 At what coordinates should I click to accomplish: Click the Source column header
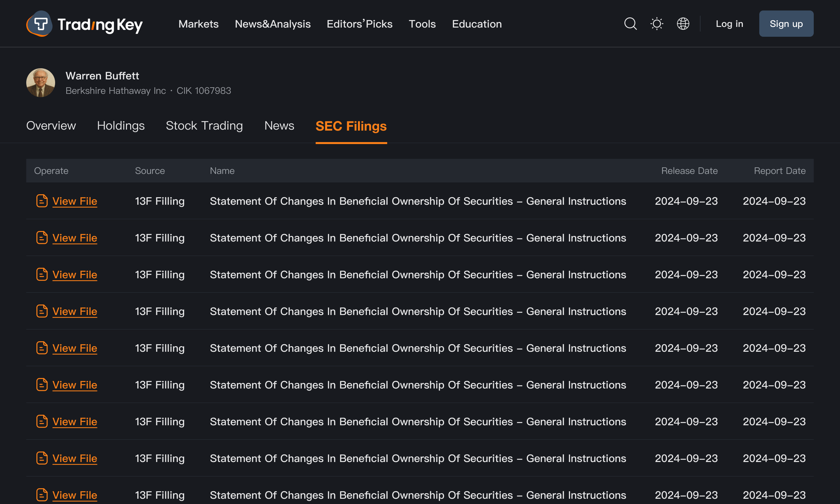coord(150,171)
